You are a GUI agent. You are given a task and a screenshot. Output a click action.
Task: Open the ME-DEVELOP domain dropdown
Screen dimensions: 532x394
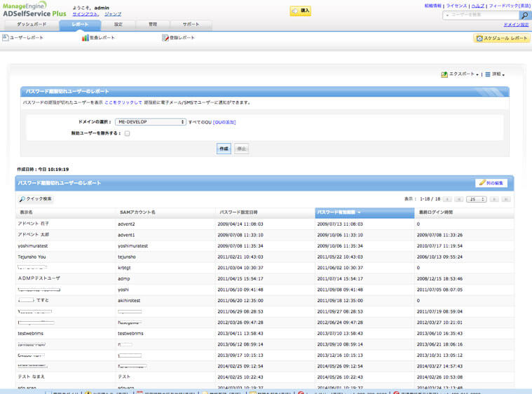click(151, 122)
